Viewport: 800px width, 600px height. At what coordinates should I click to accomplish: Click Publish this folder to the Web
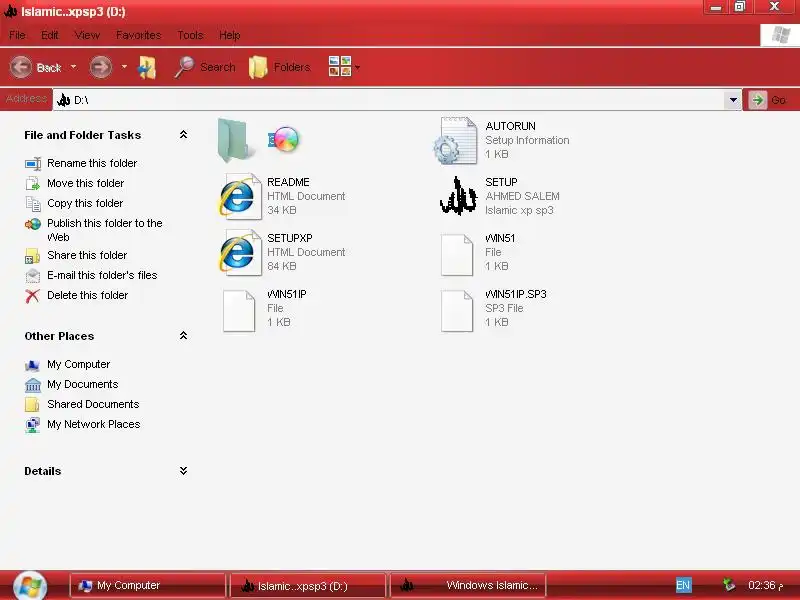coord(105,230)
